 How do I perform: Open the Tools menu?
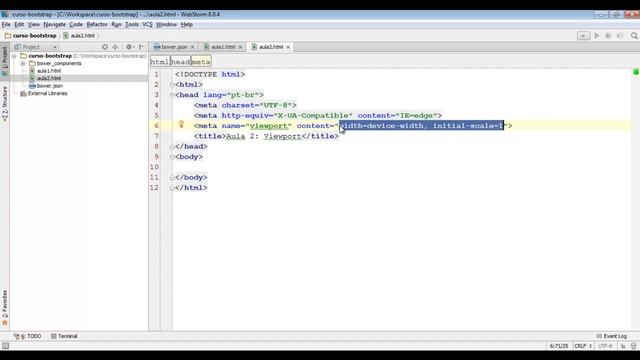(132, 24)
